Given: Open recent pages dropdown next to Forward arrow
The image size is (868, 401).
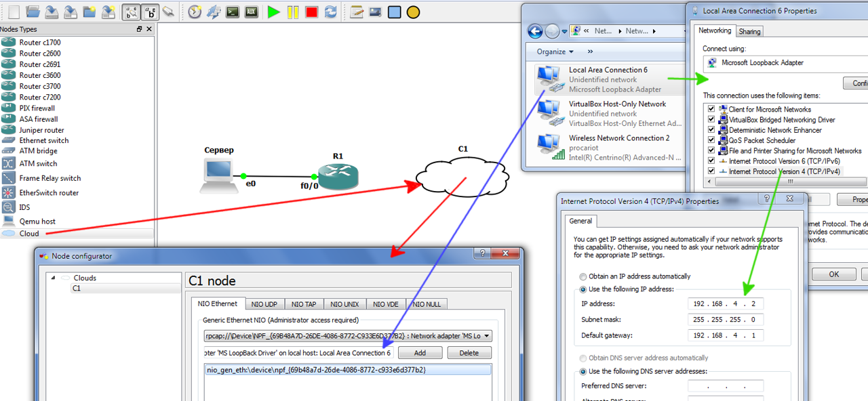Looking at the screenshot, I should [x=565, y=31].
